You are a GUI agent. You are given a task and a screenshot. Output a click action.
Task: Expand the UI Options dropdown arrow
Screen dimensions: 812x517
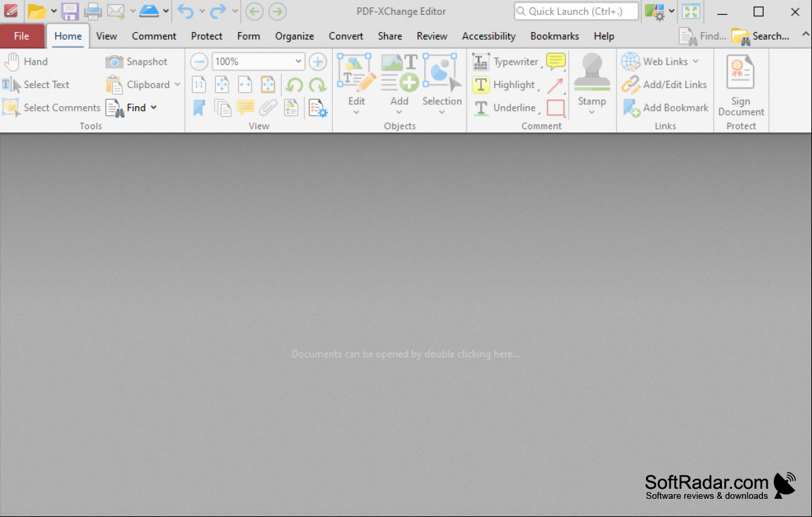[672, 11]
